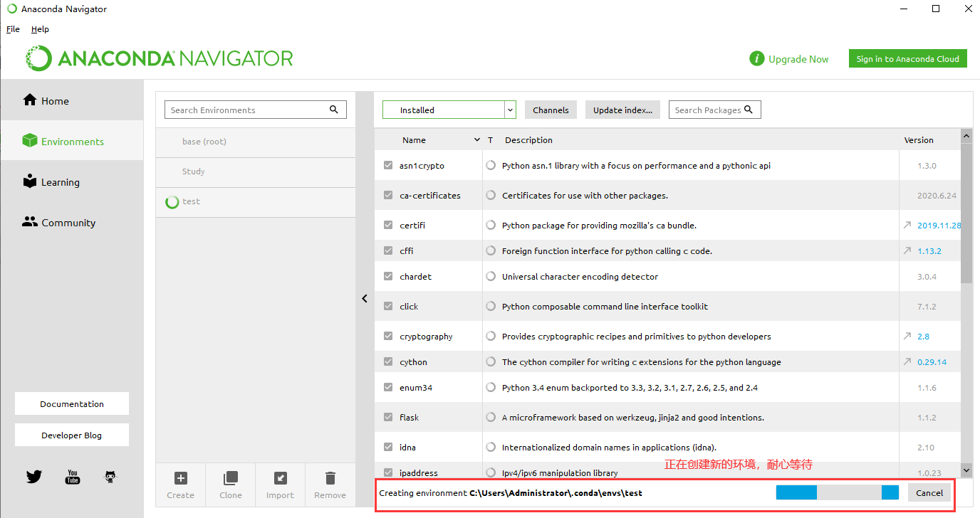Click the upgrade arrow beside cython version
The width and height of the screenshot is (980, 518).
(x=907, y=361)
